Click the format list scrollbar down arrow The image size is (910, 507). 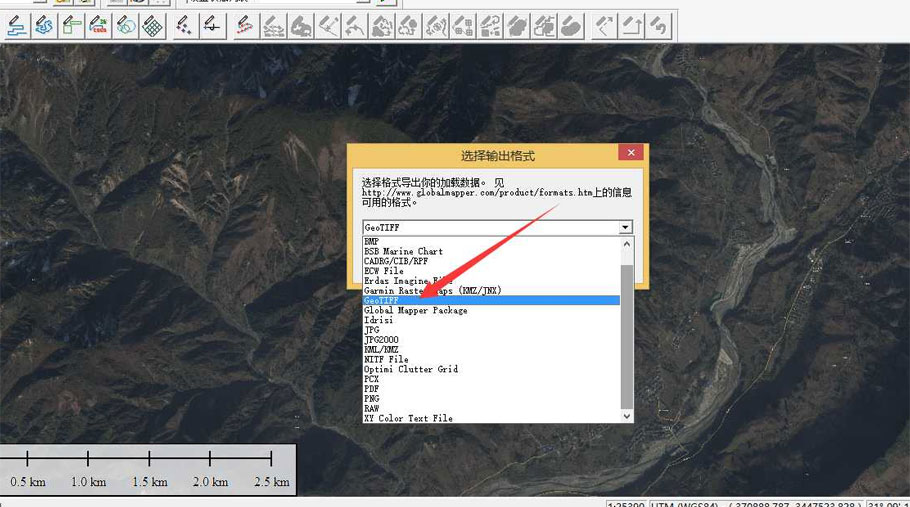pos(627,416)
